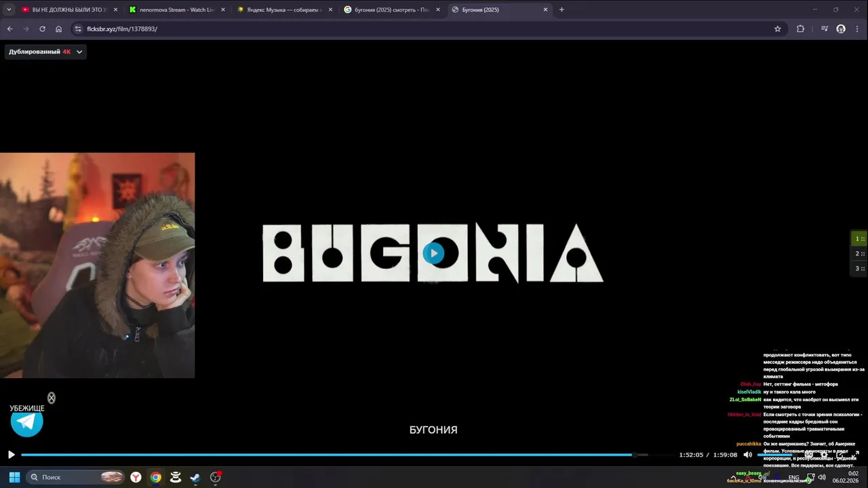Screen dimensions: 868x488
Task: Open the media control icon in toolbar
Action: pyautogui.click(x=824, y=29)
